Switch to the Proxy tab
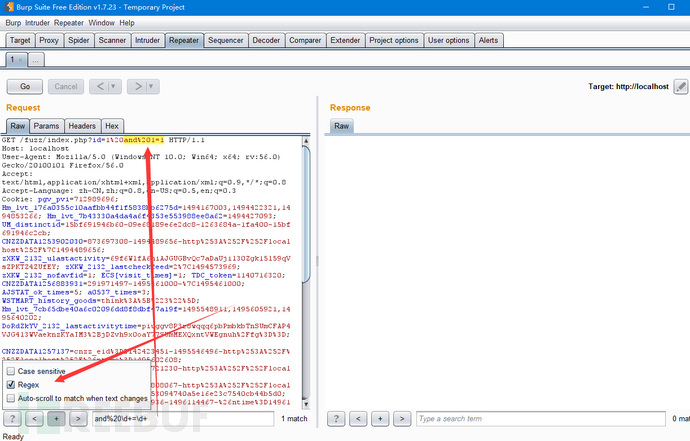Image resolution: width=690 pixels, height=441 pixels. point(49,40)
